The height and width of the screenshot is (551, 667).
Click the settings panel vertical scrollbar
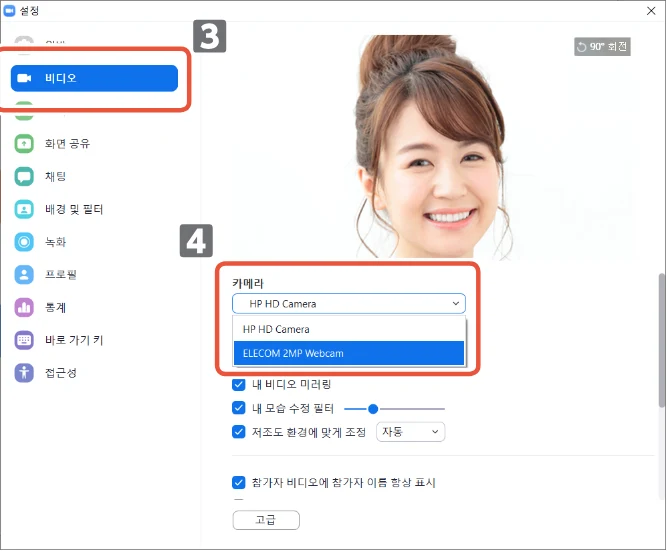(x=662, y=340)
